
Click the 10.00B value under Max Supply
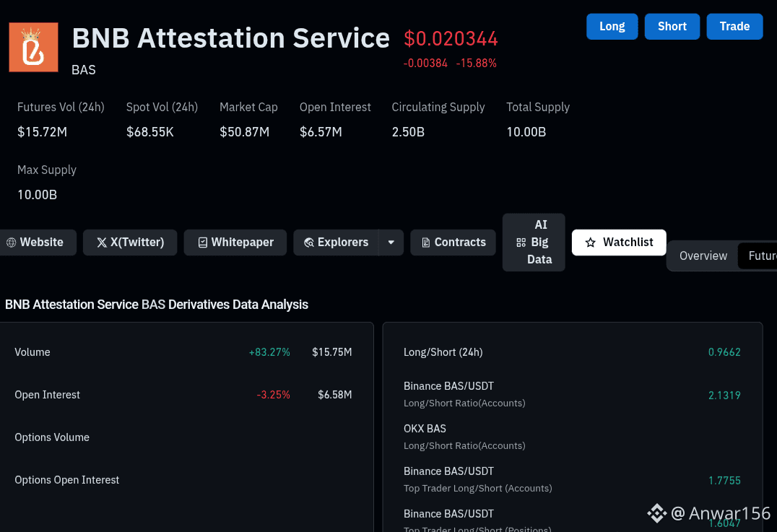(x=37, y=195)
